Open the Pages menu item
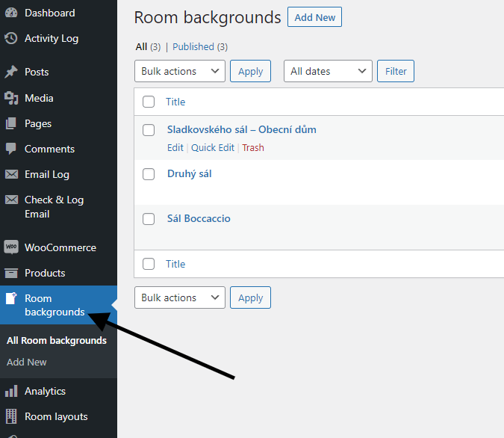 (x=38, y=123)
